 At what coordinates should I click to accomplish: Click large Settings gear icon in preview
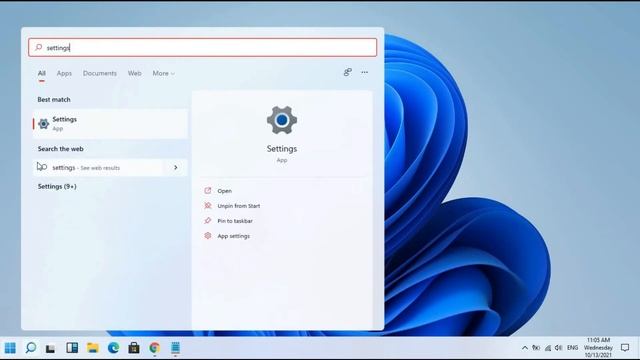point(282,120)
